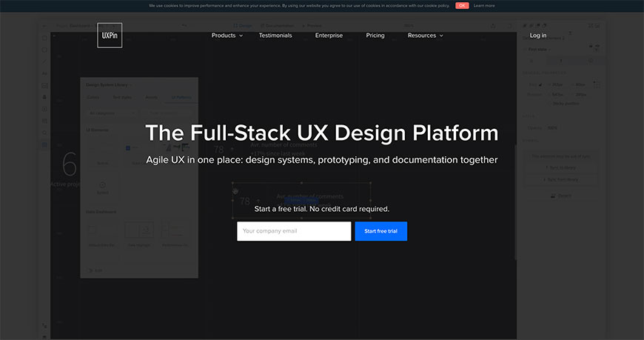The height and width of the screenshot is (340, 644).
Task: Open the All categories dropdown
Action: click(x=111, y=113)
